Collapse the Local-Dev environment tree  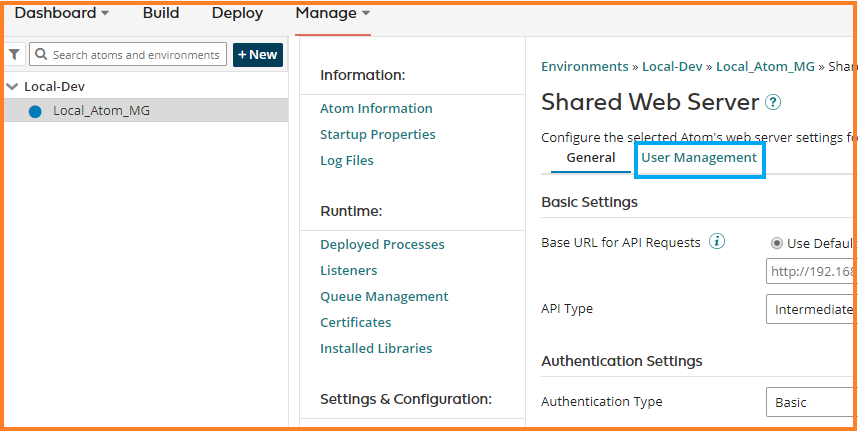[x=12, y=87]
